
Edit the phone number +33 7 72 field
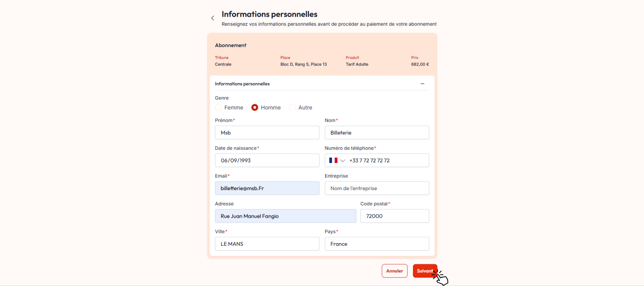point(387,160)
